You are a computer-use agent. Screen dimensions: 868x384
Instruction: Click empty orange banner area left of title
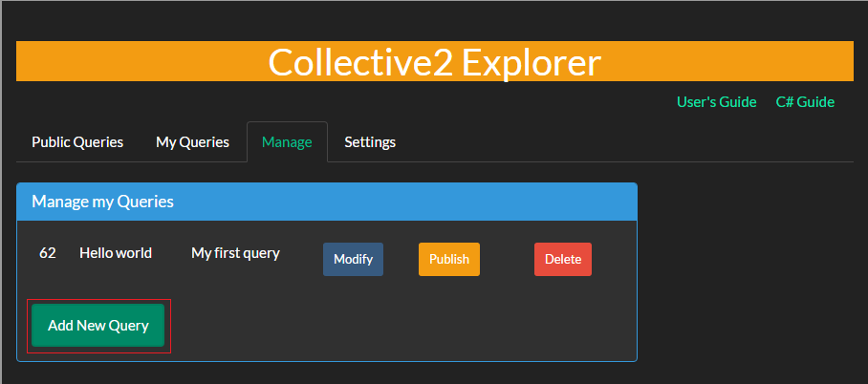point(134,62)
